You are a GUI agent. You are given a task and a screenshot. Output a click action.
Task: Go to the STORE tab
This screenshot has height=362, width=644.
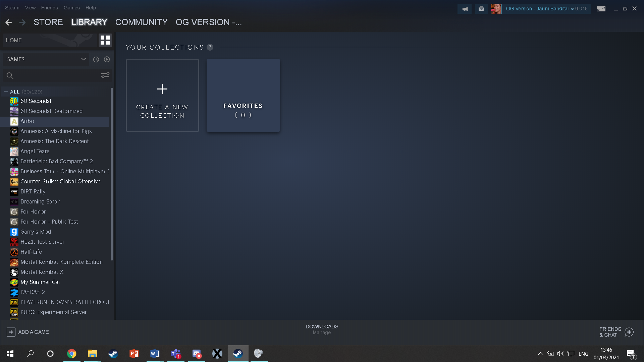point(48,22)
